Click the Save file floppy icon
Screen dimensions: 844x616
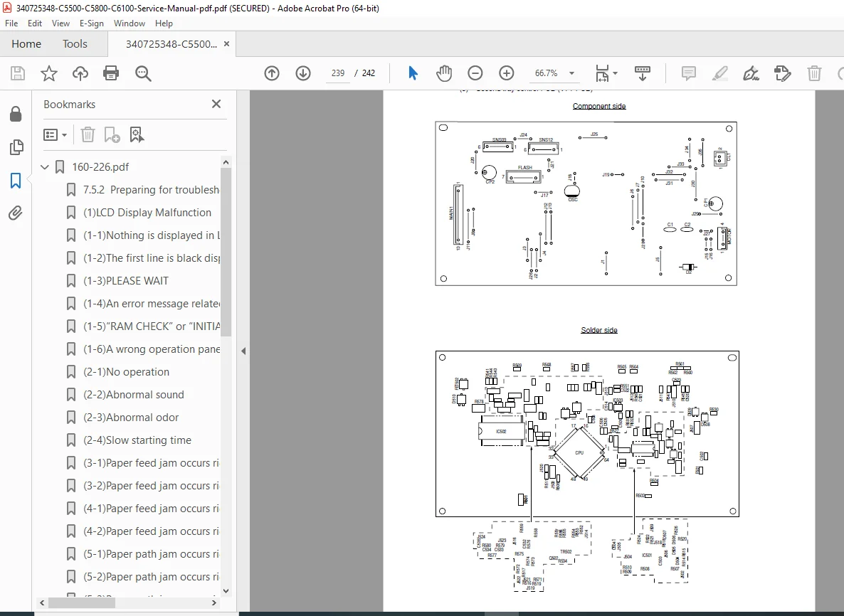click(x=18, y=73)
